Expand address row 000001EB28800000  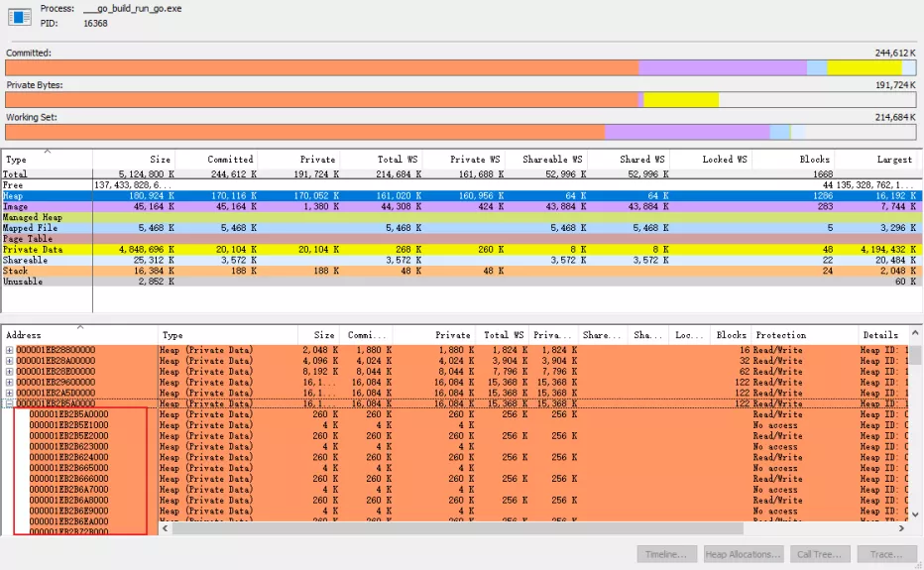(10, 350)
